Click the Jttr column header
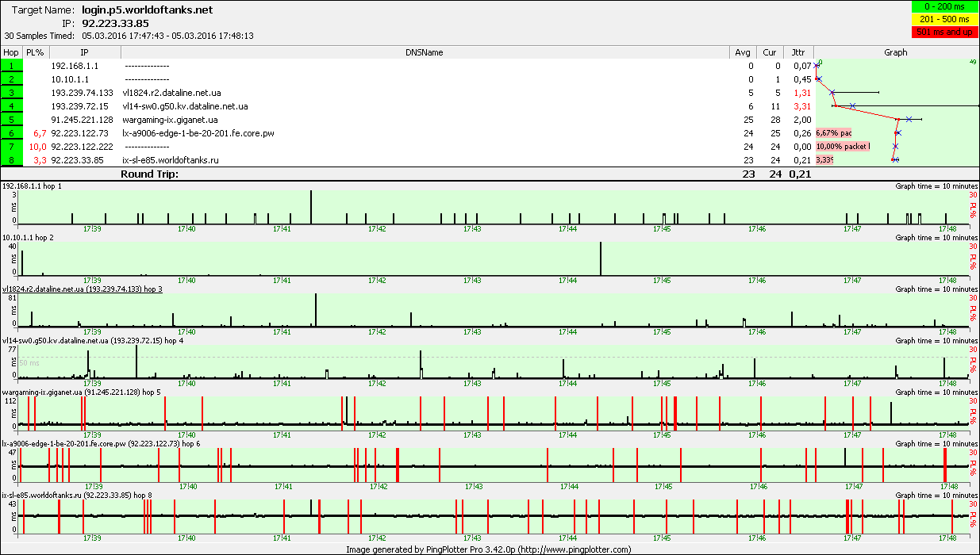Image resolution: width=980 pixels, height=555 pixels. 798,52
